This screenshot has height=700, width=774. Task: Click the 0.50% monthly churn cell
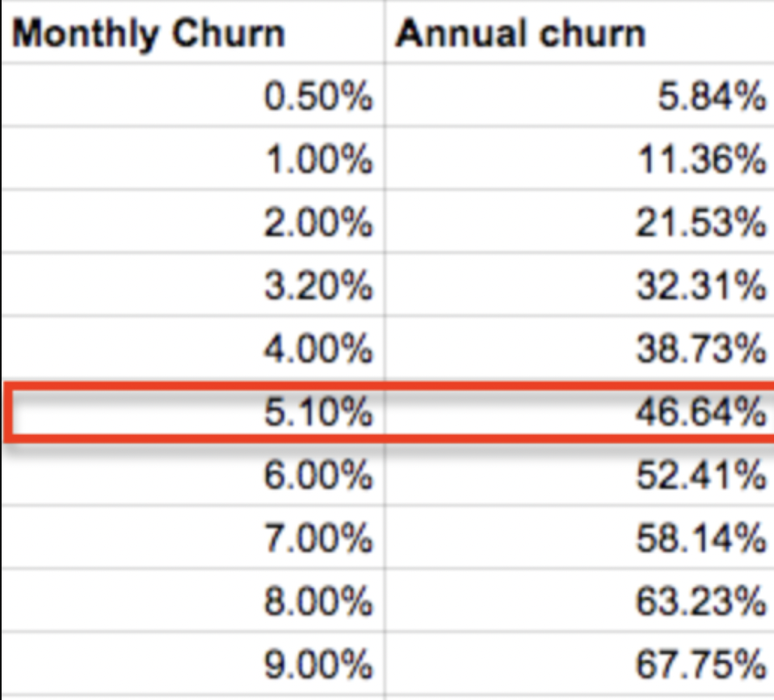[x=193, y=95]
